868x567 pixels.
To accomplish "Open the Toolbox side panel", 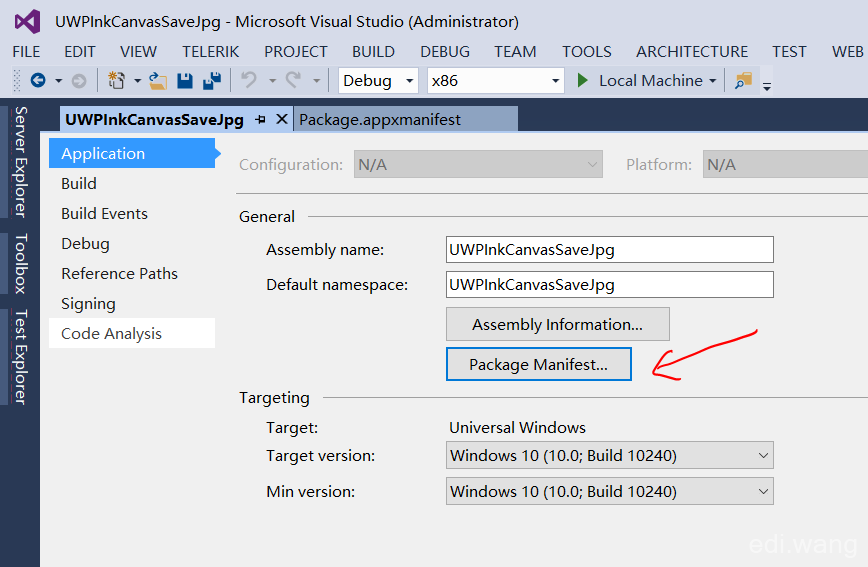I will 20,264.
